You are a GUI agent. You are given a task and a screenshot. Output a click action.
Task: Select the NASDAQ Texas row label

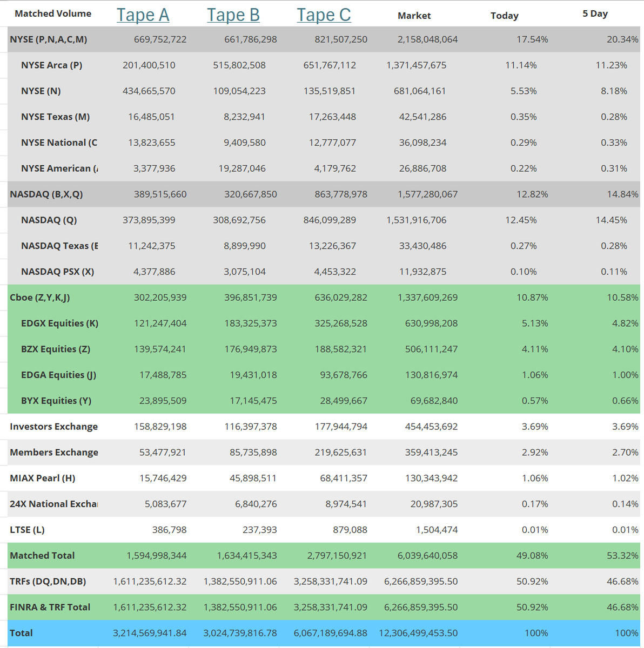tap(59, 246)
